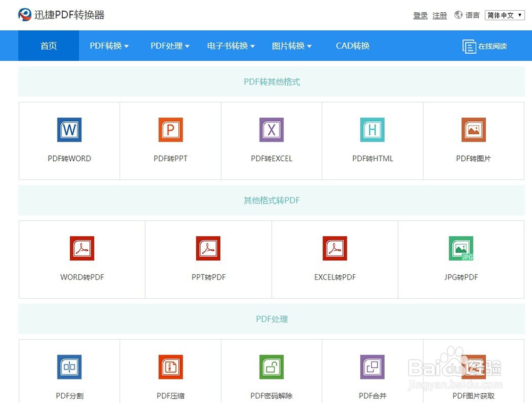Expand the PDF转换 dropdown menu
532x403 pixels.
coord(109,46)
